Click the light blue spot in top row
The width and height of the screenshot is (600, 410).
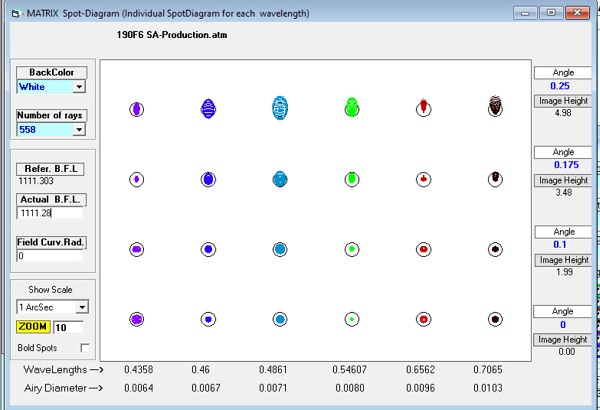tap(280, 108)
